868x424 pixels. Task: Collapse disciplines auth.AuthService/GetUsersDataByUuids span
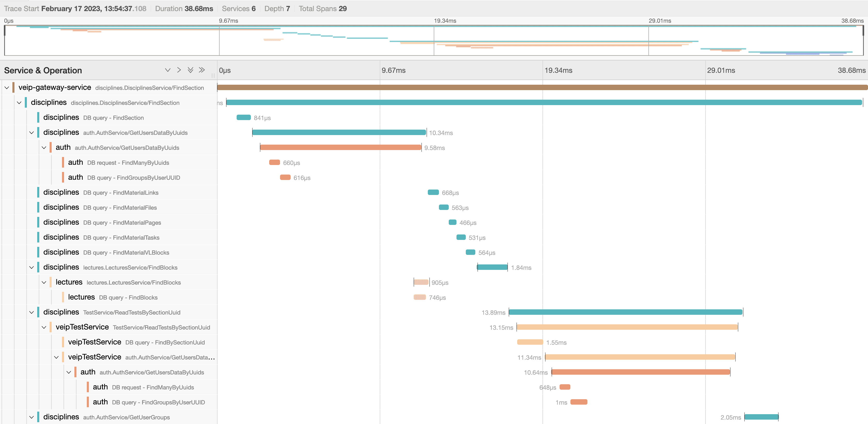[x=32, y=133]
